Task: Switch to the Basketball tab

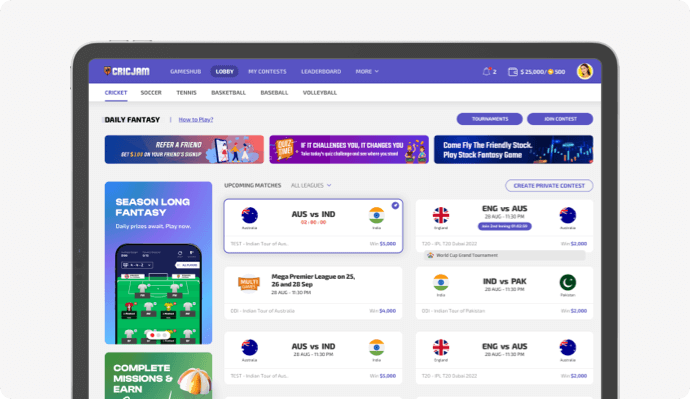Action: click(x=228, y=93)
